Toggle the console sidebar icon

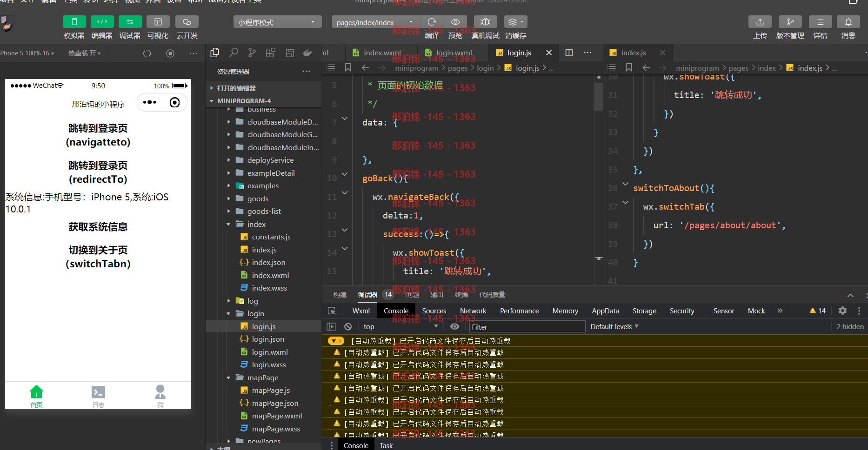pyautogui.click(x=331, y=327)
